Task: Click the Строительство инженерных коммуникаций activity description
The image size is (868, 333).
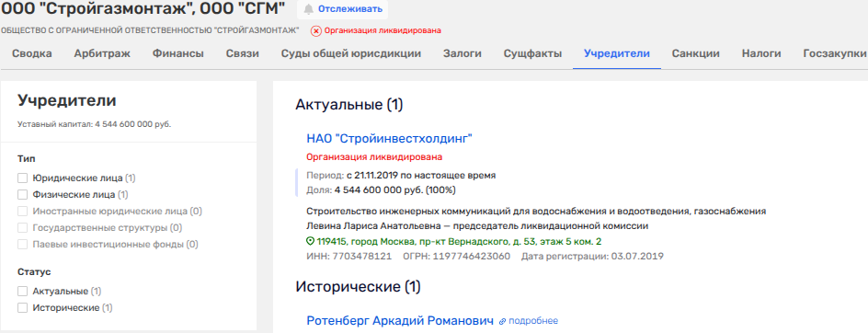Action: tap(536, 211)
